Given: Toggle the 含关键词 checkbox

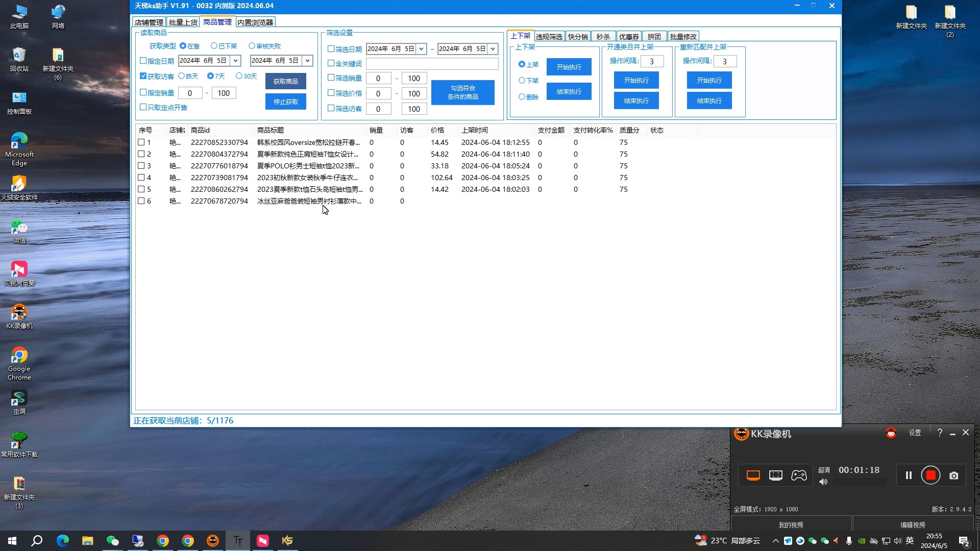Looking at the screenshot, I should (332, 63).
